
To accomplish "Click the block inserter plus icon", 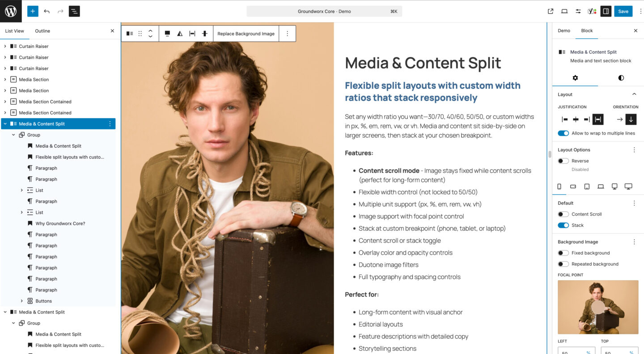I will [x=32, y=11].
